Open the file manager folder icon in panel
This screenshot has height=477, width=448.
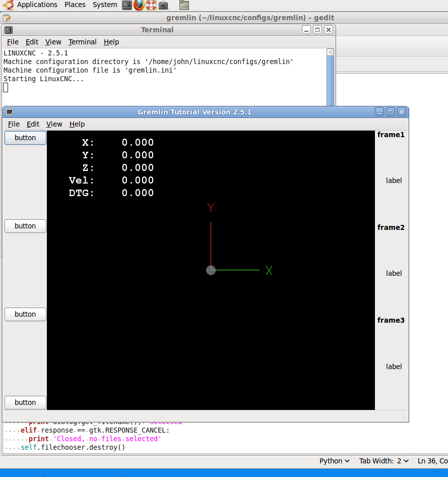point(184,5)
